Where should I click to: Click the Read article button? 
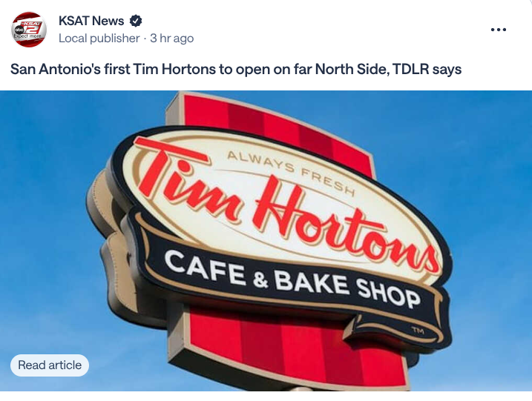coord(50,365)
